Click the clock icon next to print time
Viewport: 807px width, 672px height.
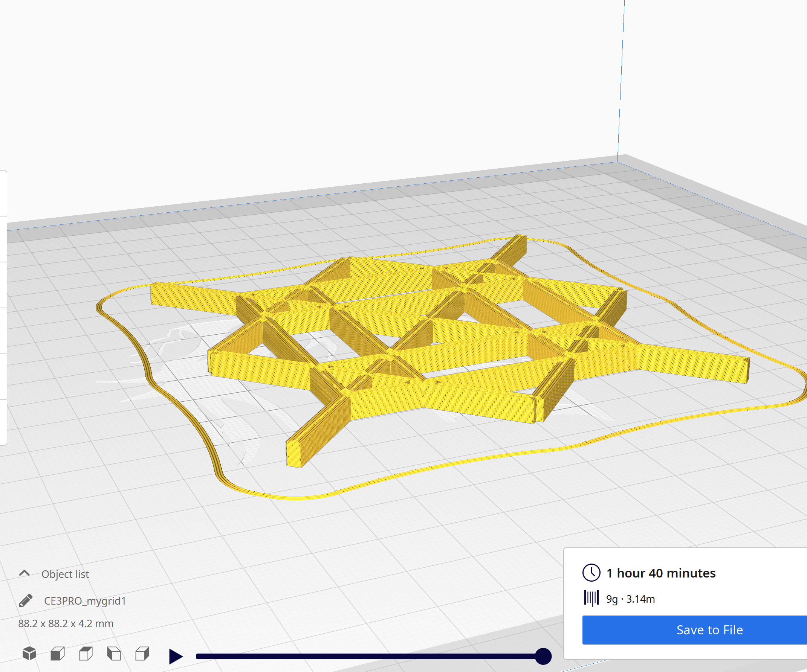point(591,573)
